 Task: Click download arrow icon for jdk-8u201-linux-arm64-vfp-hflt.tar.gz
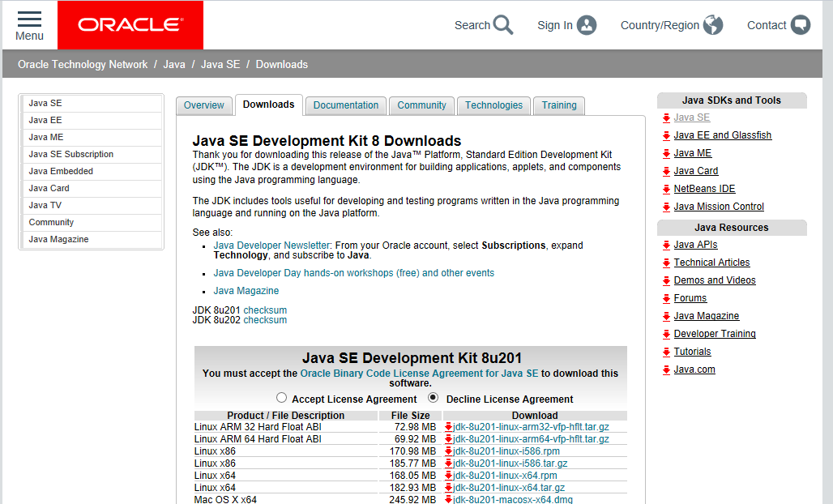coord(448,439)
